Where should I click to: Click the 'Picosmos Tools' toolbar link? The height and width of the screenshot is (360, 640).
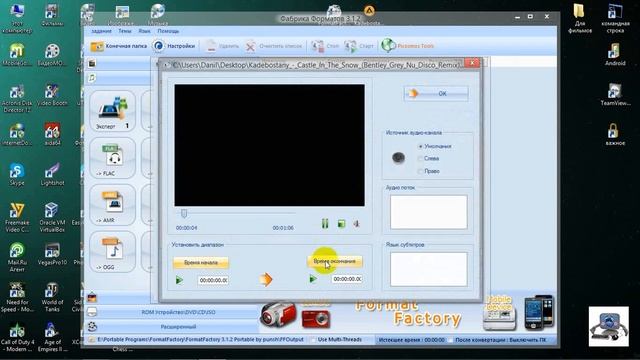tap(407, 46)
